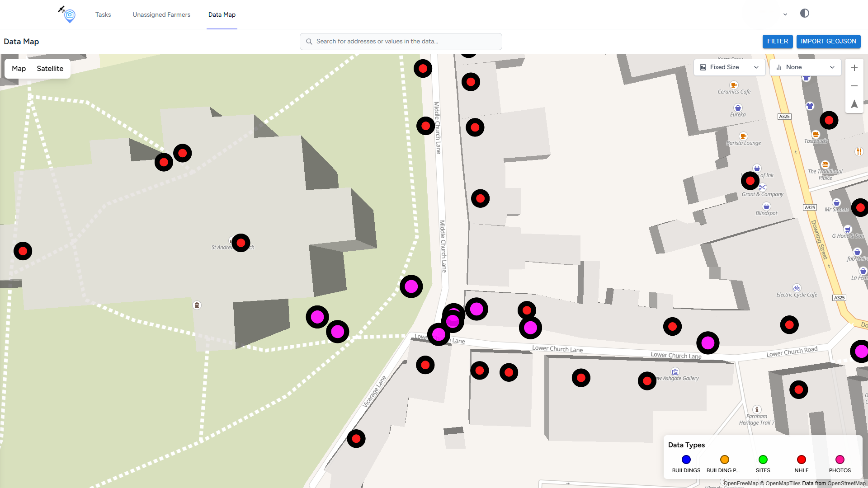868x488 pixels.
Task: Click the compass north arrow icon
Action: pos(854,104)
